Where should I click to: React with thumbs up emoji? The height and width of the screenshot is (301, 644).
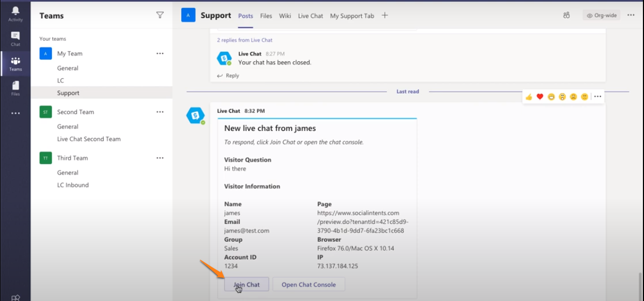529,96
